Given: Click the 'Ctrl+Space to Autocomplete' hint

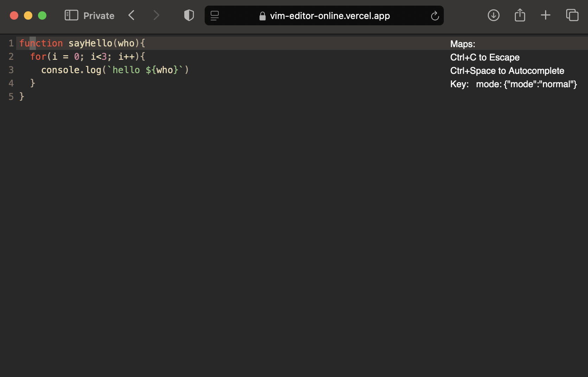Looking at the screenshot, I should [507, 71].
